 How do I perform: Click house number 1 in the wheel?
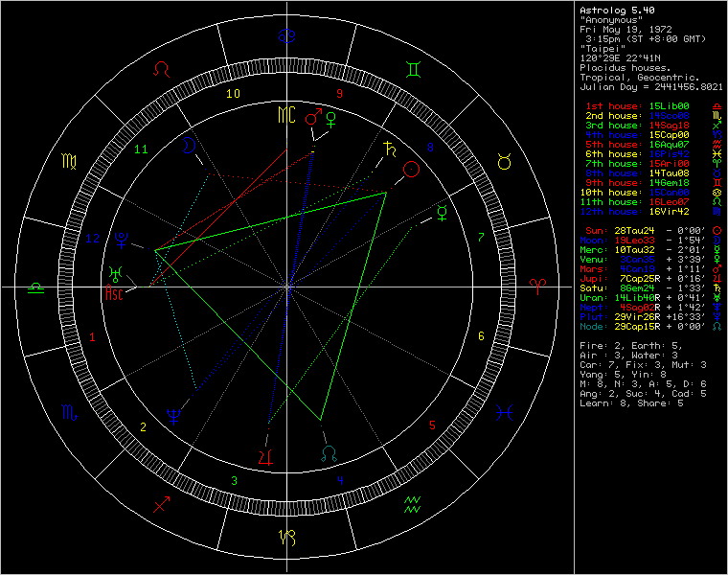click(92, 337)
